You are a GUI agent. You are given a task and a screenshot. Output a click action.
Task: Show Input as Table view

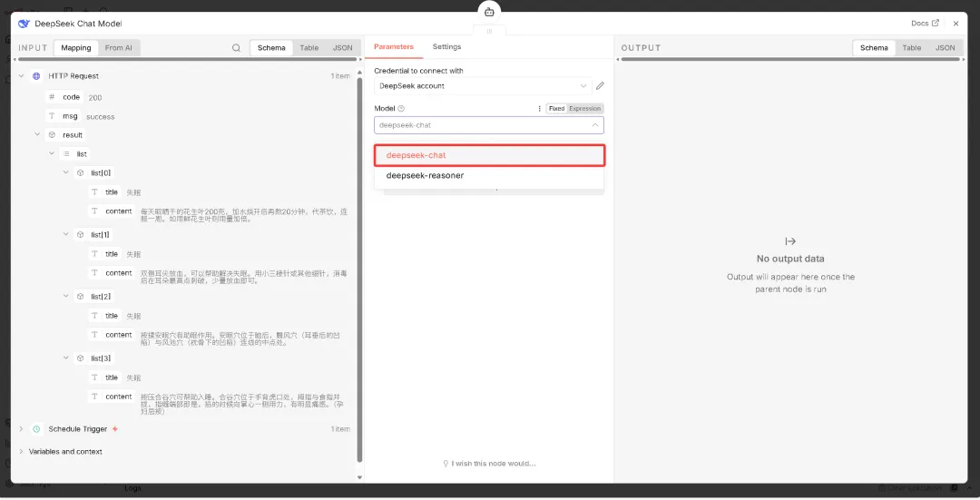[x=309, y=47]
